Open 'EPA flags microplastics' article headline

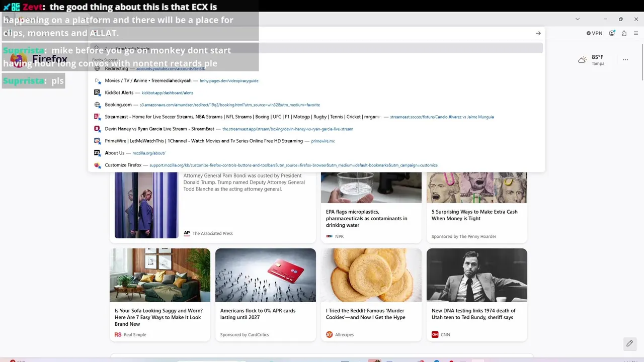click(367, 218)
